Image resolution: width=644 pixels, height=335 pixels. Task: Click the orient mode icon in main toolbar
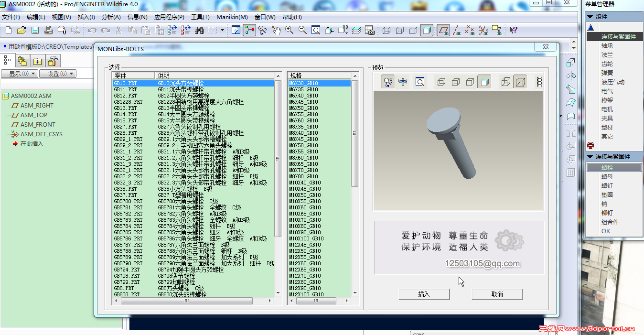tap(263, 30)
